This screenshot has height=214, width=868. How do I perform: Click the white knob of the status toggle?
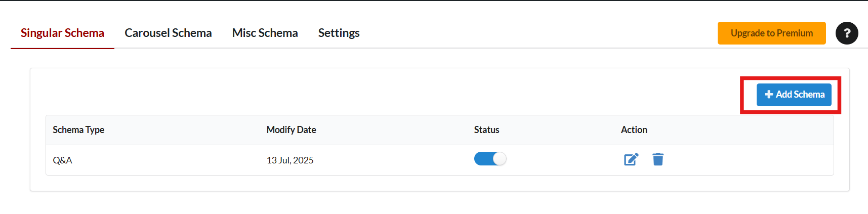(x=500, y=159)
